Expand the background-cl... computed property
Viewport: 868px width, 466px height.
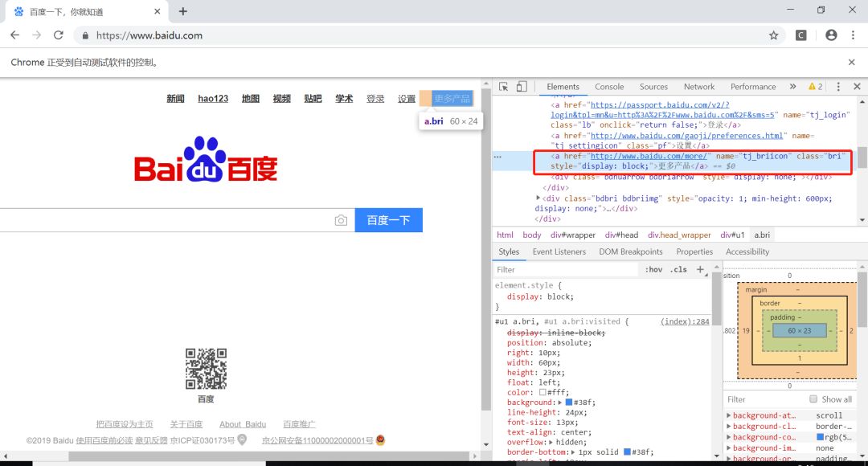coord(728,426)
